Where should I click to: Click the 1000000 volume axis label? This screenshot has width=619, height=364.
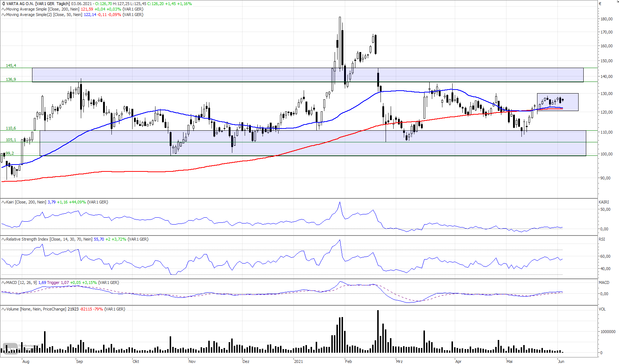pyautogui.click(x=608, y=332)
